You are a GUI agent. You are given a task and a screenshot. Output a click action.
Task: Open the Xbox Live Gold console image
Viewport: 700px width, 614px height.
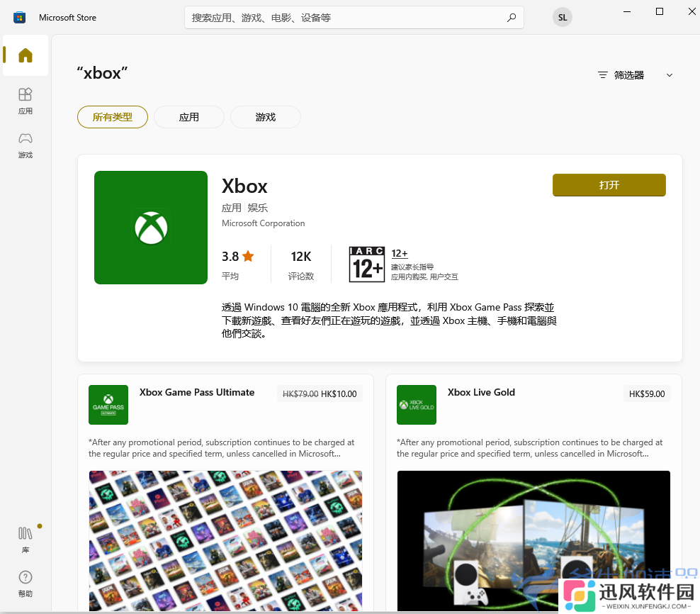point(534,541)
